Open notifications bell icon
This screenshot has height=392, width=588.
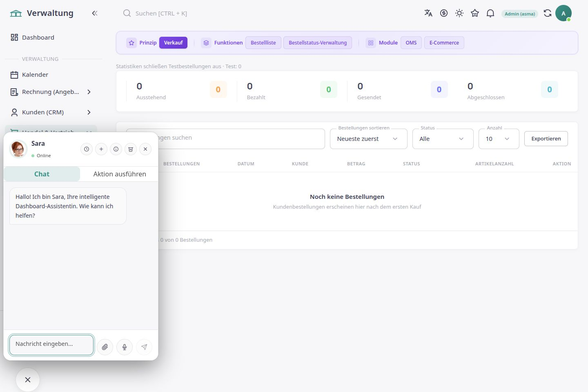point(490,13)
